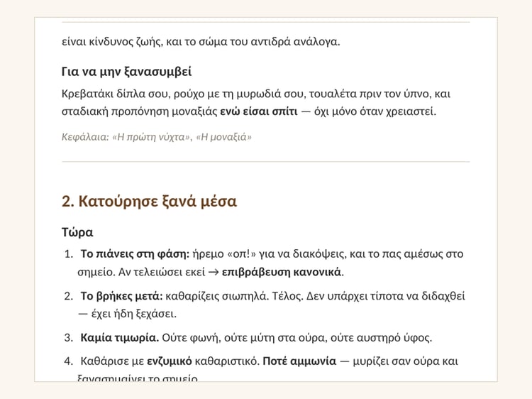Click the text "Ούτε φωνή, ούτε μύτη στα ούρα"
Image resolution: width=532 pixels, height=399 pixels.
coord(243,338)
